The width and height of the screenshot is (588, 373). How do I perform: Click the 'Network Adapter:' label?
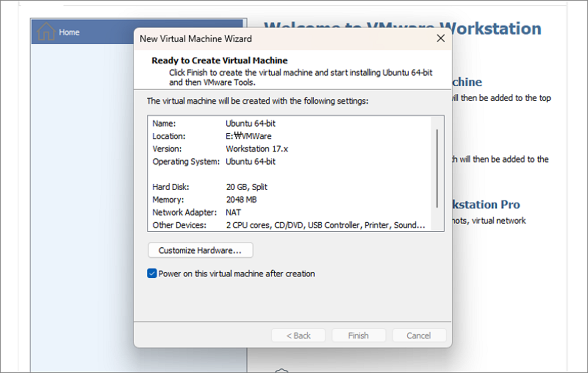[x=184, y=212]
